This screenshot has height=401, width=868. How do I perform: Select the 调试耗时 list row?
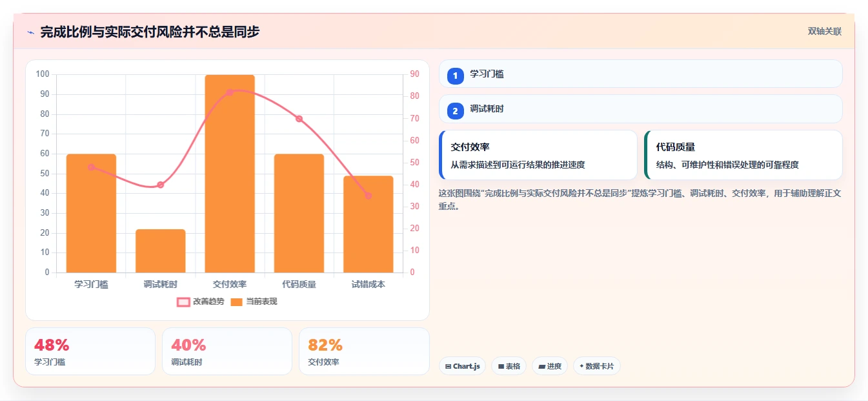[x=641, y=108]
